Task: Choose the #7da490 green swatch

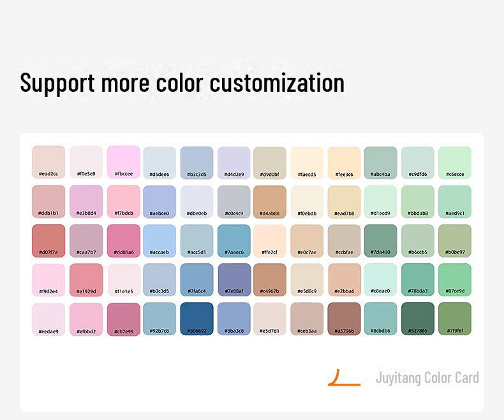Action: 380,240
